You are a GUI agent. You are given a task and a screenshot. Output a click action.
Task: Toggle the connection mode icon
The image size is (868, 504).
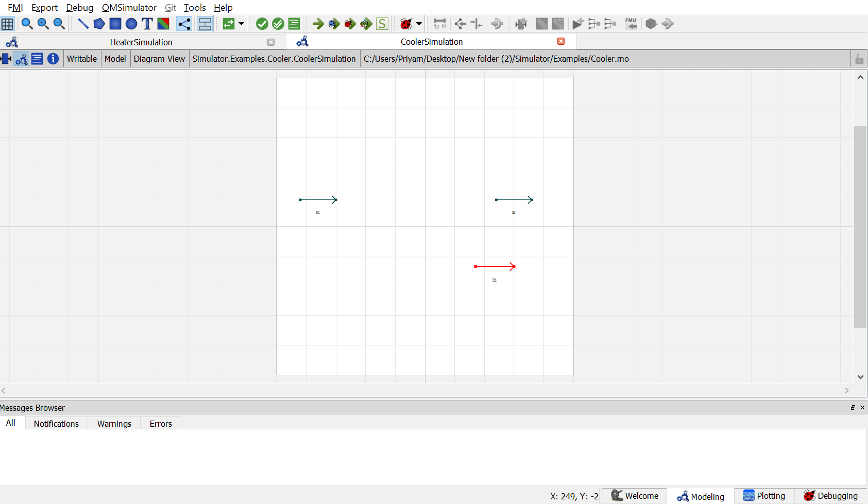pos(184,24)
